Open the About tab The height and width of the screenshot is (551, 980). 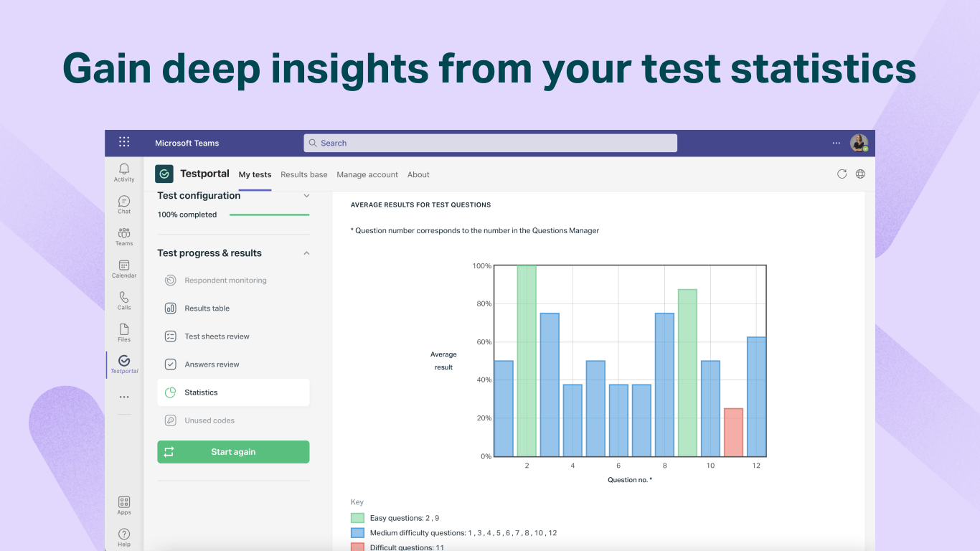[x=418, y=174]
